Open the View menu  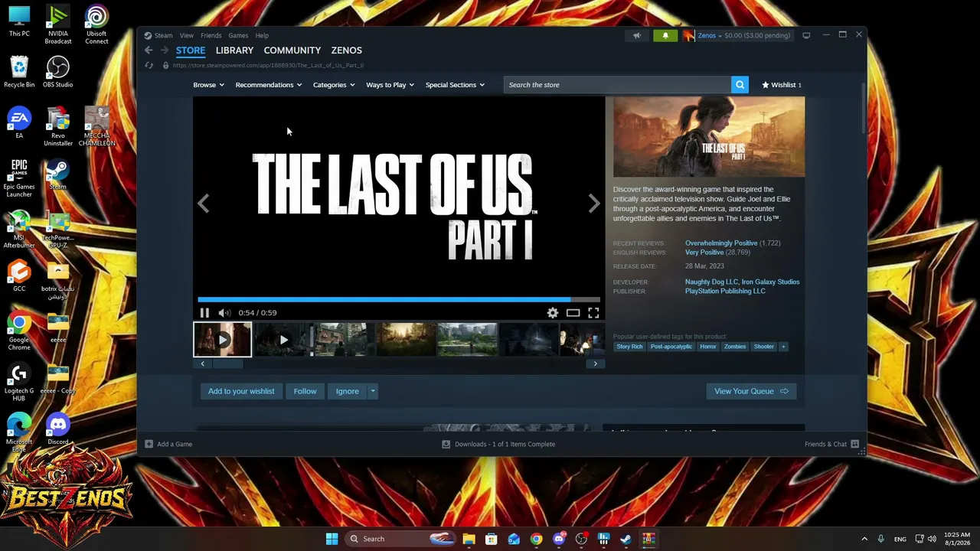(x=186, y=35)
